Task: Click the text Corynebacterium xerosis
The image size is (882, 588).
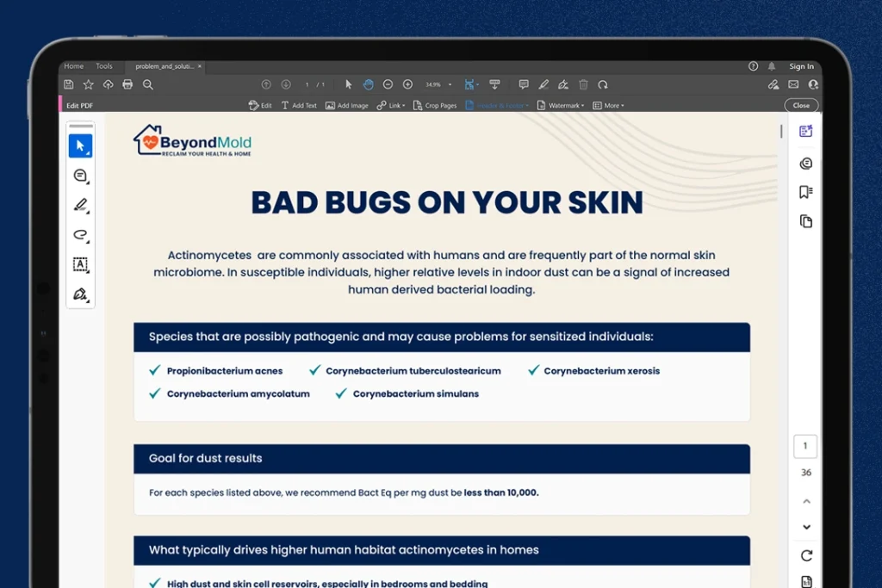Action: 602,371
